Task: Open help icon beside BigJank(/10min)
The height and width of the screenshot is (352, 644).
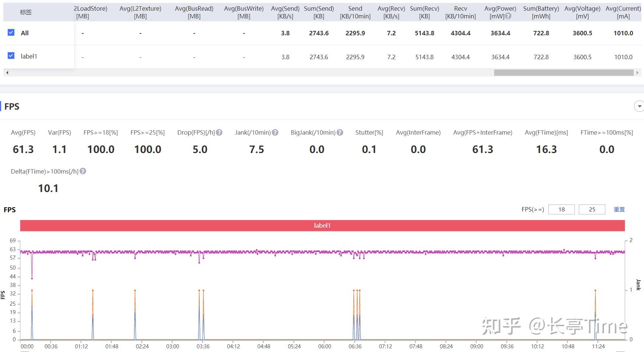Action: click(340, 132)
